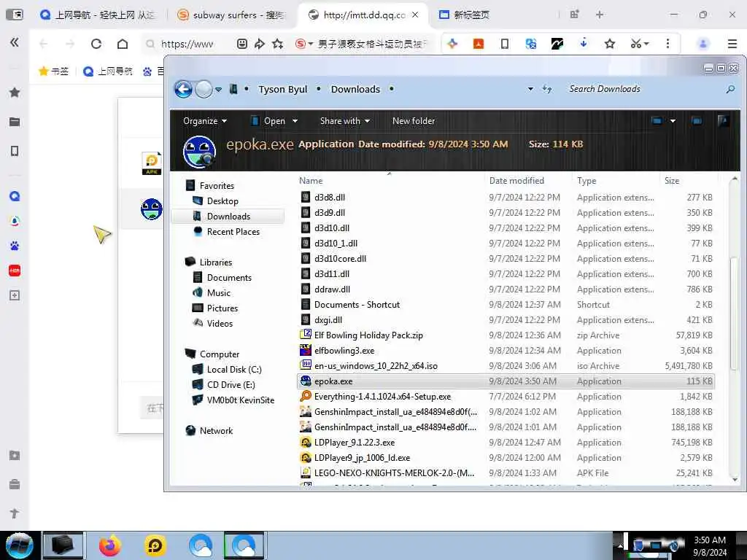This screenshot has width=747, height=560.
Task: Open LDPlayer icon on the taskbar
Action: tap(155, 545)
